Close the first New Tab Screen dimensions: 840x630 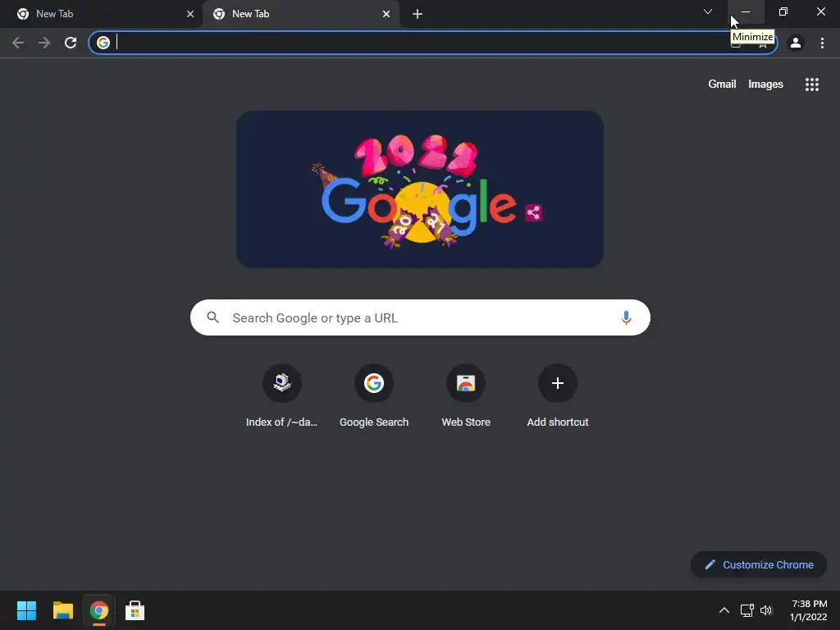pyautogui.click(x=189, y=14)
